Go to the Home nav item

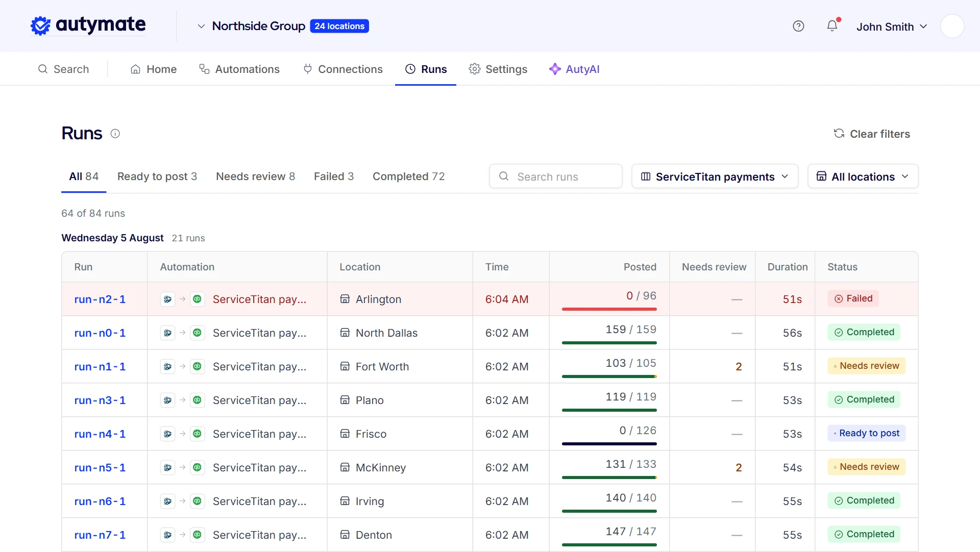(154, 69)
